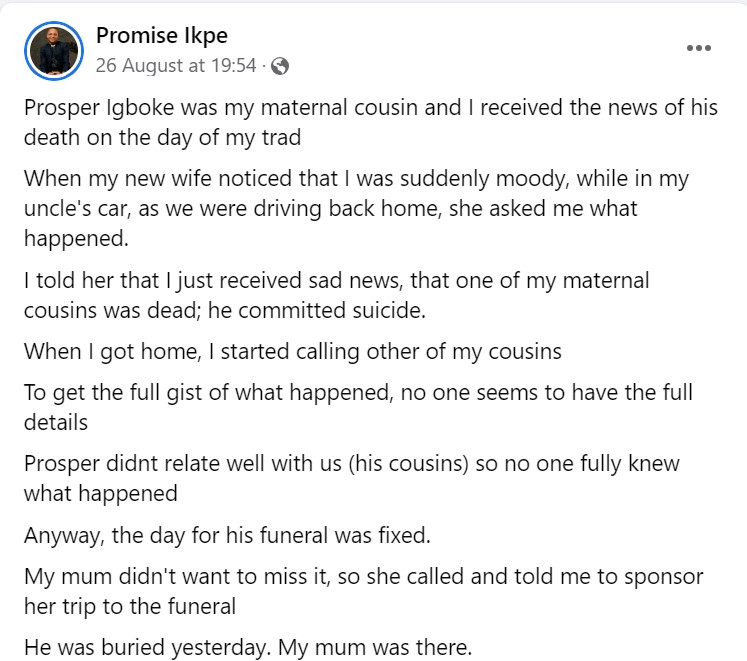This screenshot has height=661, width=747.
Task: Open the 26 August at 19:54 timestamp
Action: coord(176,67)
